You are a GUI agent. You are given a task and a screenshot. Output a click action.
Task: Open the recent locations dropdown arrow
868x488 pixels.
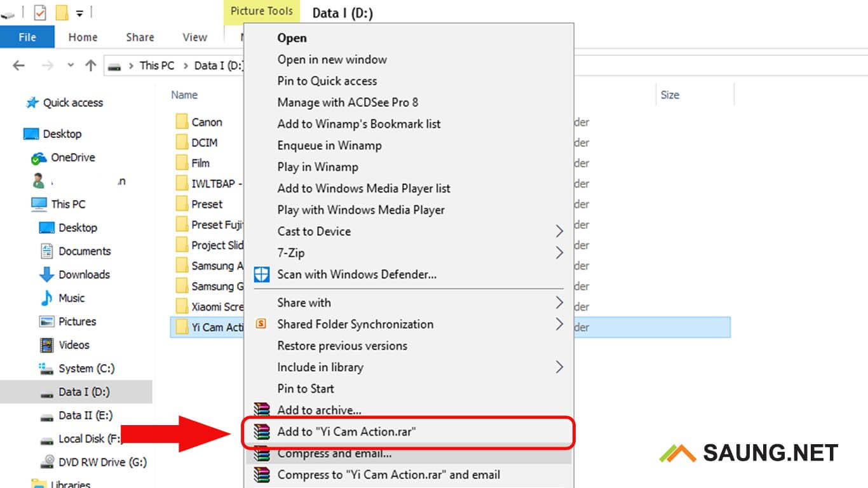coord(71,65)
